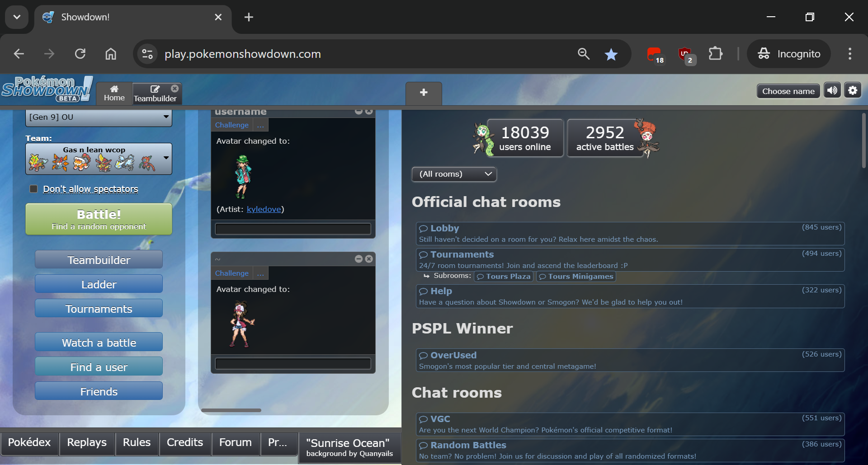The width and height of the screenshot is (868, 465).
Task: Open the [Gen 9] OU format dropdown
Action: pos(99,117)
